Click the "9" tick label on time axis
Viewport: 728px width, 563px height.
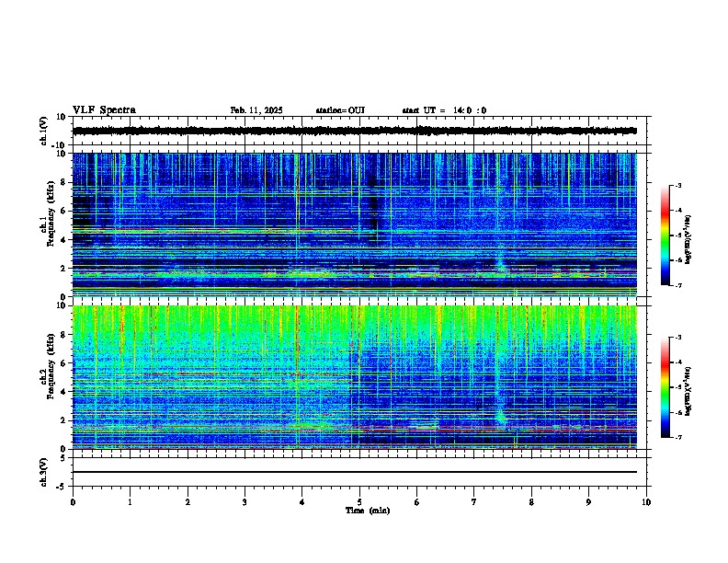coord(588,502)
